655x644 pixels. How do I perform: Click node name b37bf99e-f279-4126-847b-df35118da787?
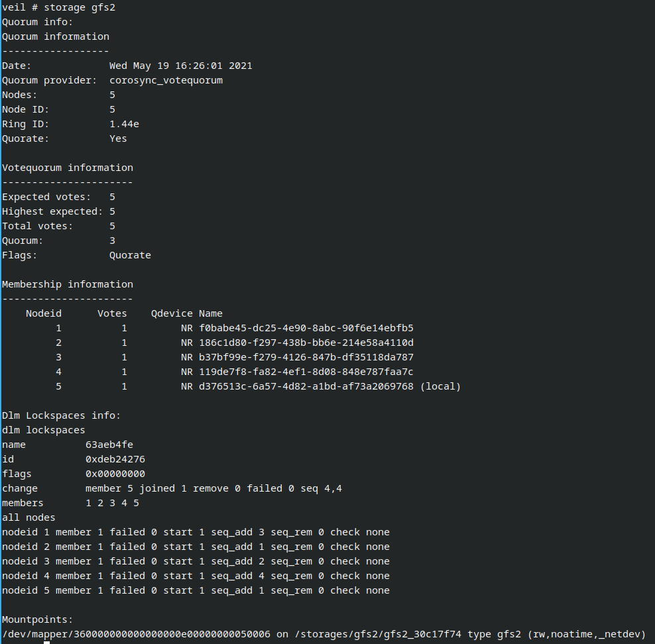[x=306, y=357]
